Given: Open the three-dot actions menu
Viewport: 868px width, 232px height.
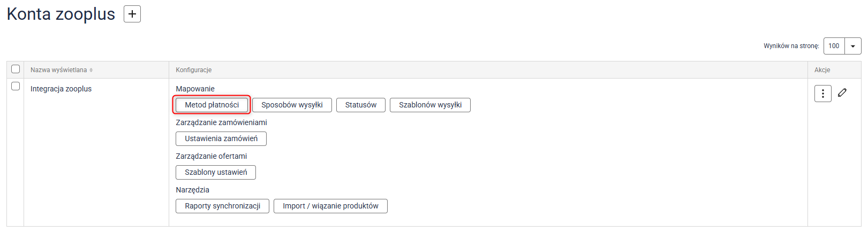Looking at the screenshot, I should point(822,94).
